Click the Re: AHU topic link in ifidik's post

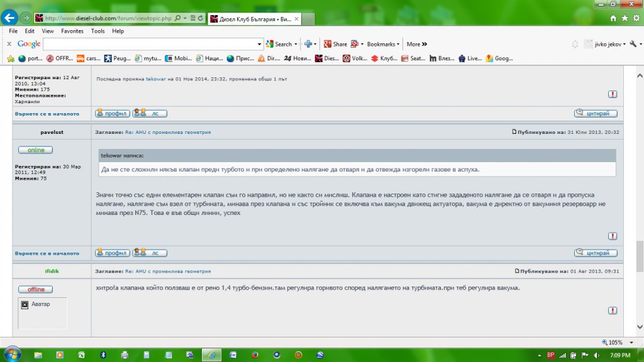(168, 271)
